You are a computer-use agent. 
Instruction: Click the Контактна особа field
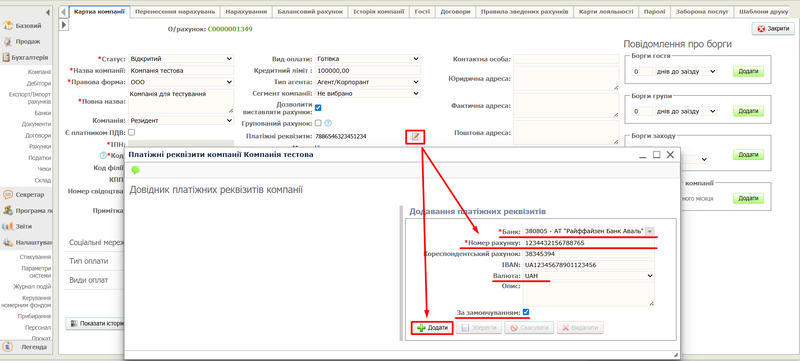click(566, 59)
